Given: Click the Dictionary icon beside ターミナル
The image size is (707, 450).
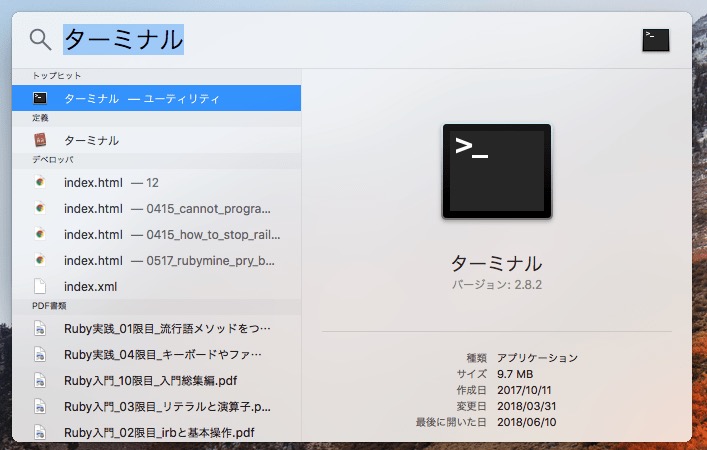Looking at the screenshot, I should (x=40, y=140).
